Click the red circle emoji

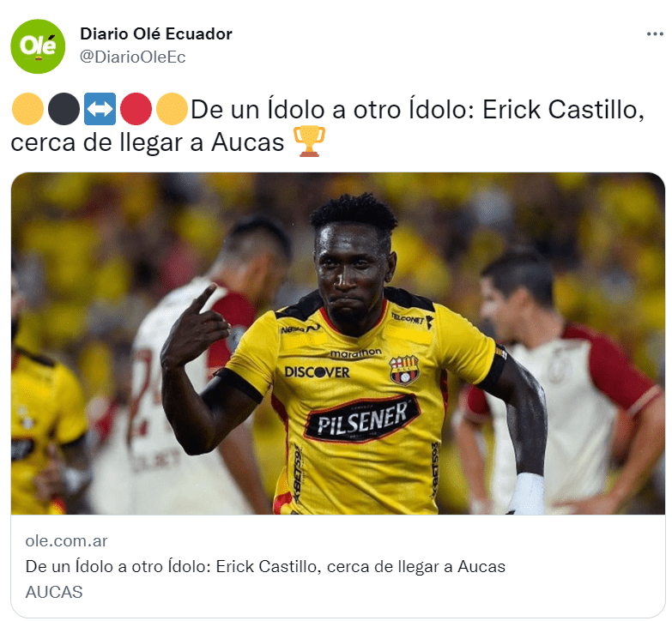pyautogui.click(x=136, y=109)
